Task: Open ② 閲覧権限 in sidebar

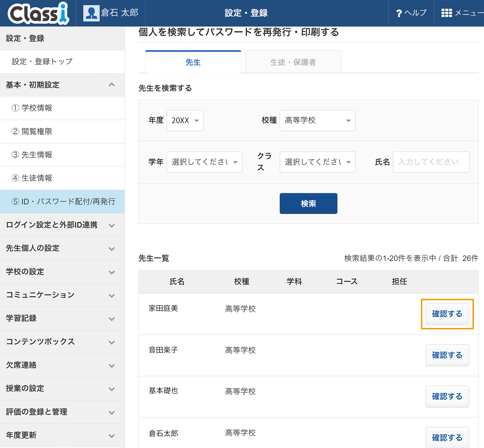Action: tap(62, 132)
